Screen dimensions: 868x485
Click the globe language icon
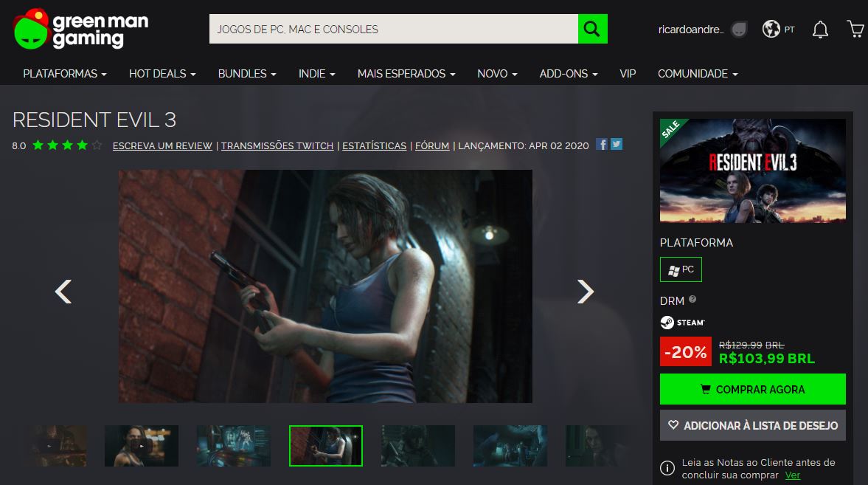click(x=771, y=30)
